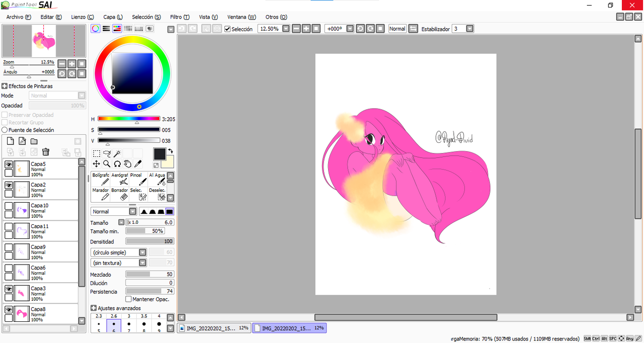This screenshot has height=343, width=644.
Task: Create a new layer set folder
Action: [x=34, y=141]
